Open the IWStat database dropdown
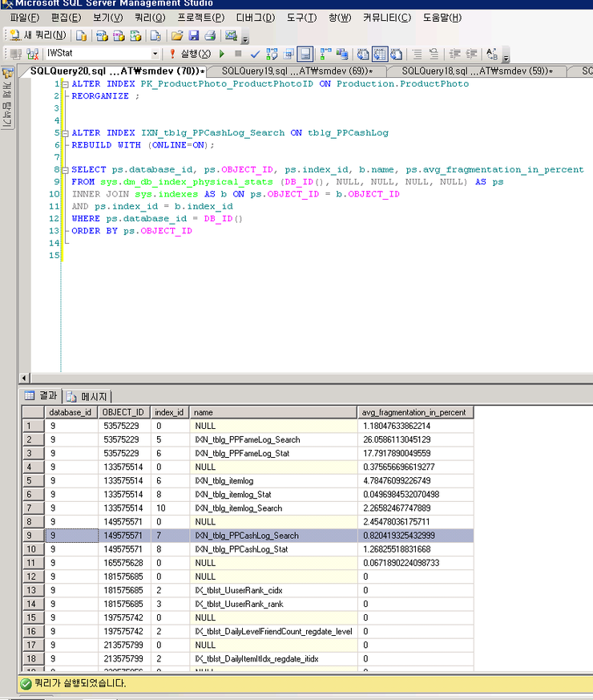 (x=156, y=54)
